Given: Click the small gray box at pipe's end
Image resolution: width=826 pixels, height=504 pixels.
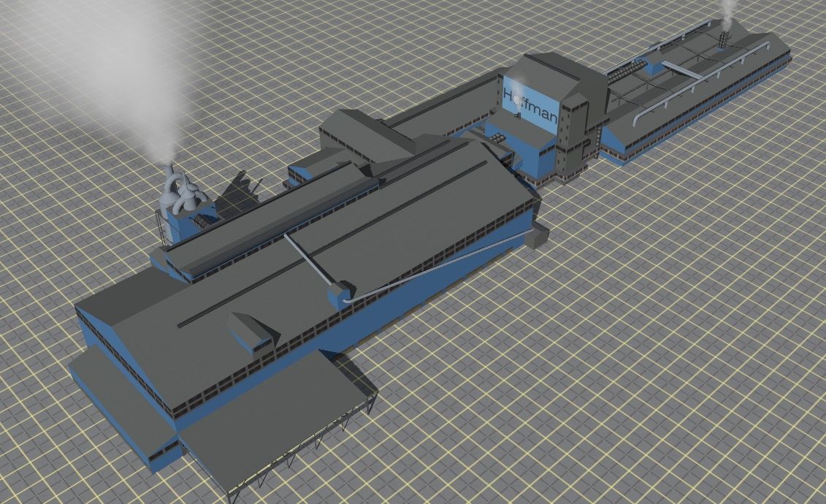Looking at the screenshot, I should (540, 236).
